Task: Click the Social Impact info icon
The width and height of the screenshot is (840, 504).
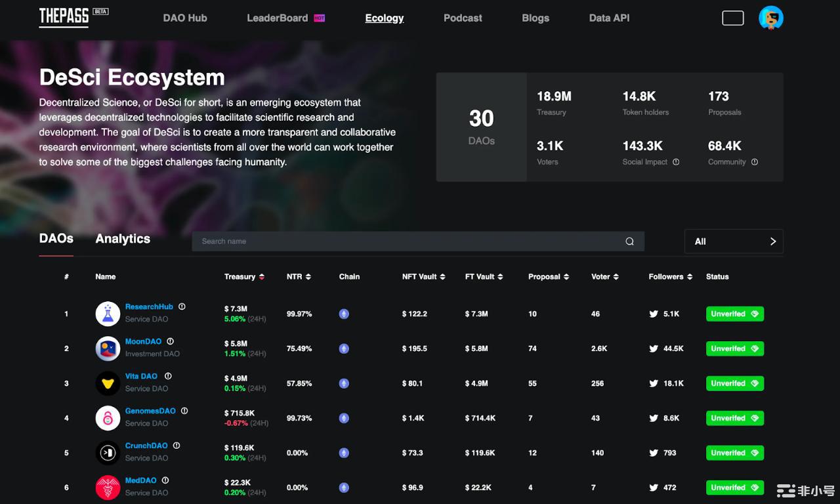Action: (x=676, y=162)
